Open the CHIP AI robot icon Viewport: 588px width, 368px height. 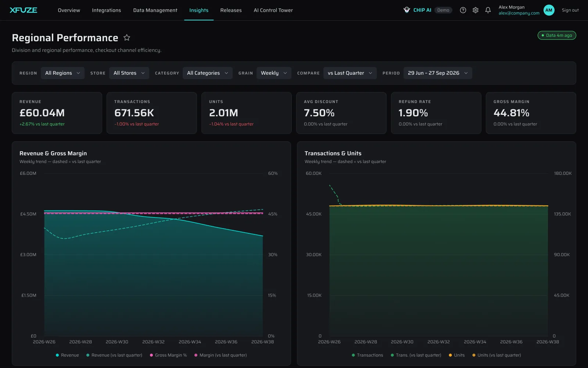click(407, 10)
